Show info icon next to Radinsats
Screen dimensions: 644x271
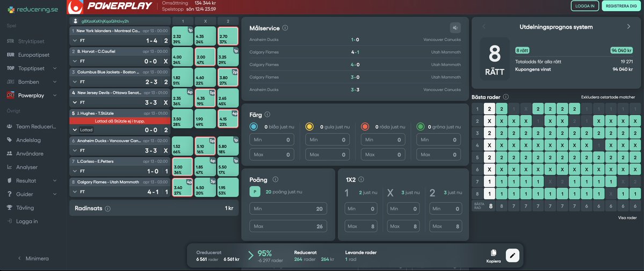point(107,209)
